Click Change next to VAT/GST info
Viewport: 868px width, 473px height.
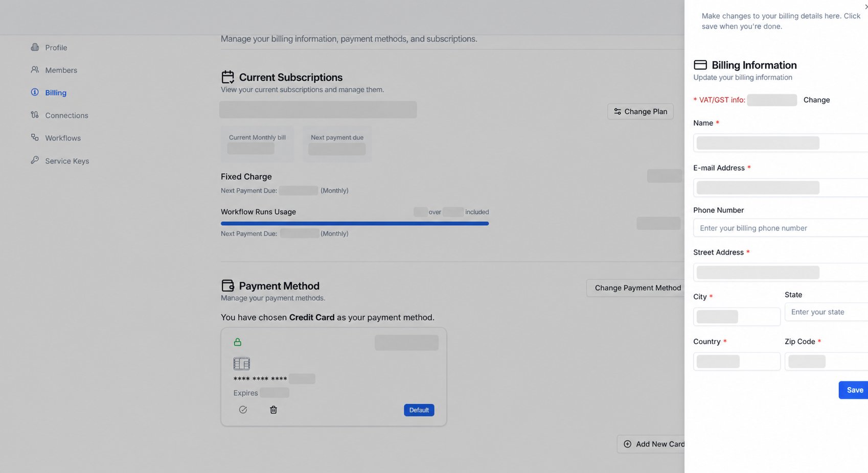click(816, 100)
